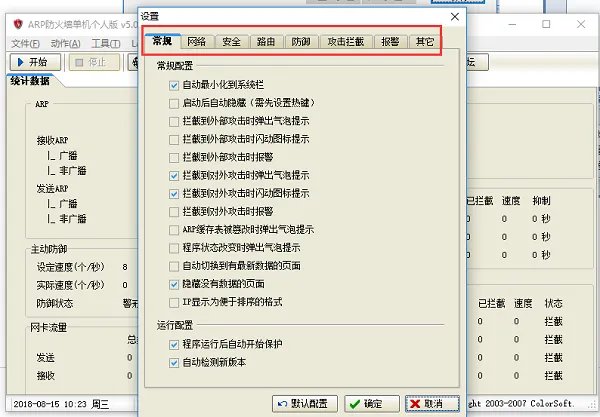Open the 动作(A) menu
Image resolution: width=600 pixels, height=417 pixels.
click(65, 44)
